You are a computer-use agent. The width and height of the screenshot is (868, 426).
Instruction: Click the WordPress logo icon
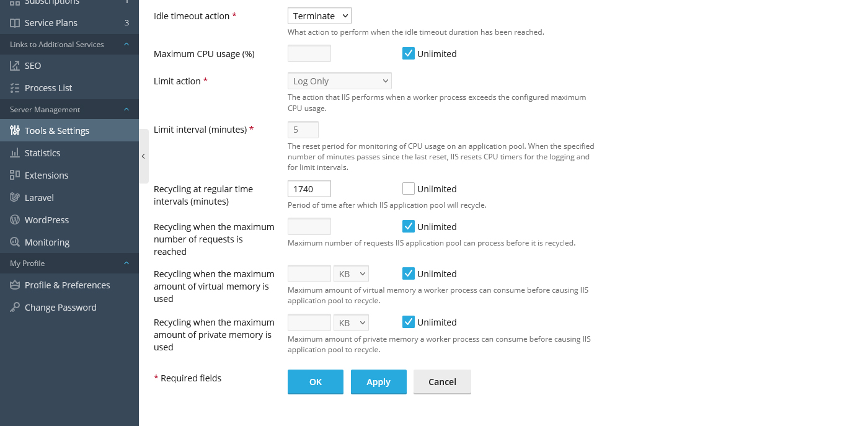pyautogui.click(x=15, y=220)
